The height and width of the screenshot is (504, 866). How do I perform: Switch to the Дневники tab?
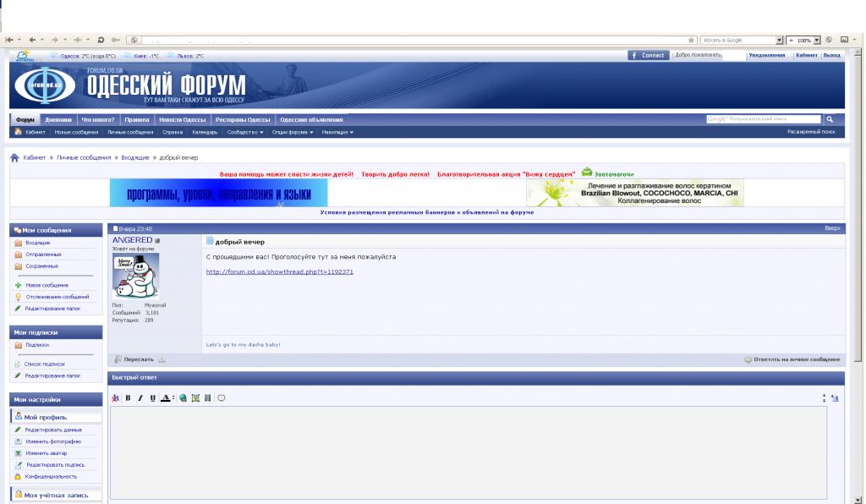pos(58,119)
